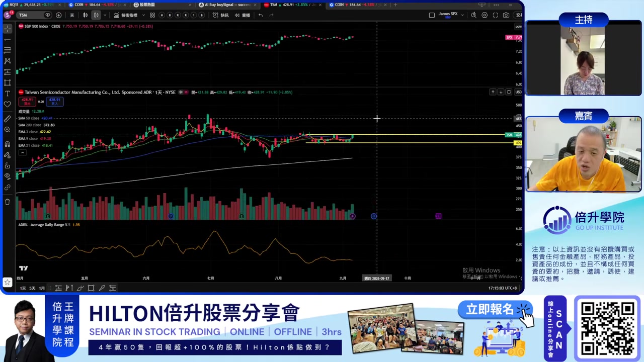Click the undo arrow

[261, 15]
